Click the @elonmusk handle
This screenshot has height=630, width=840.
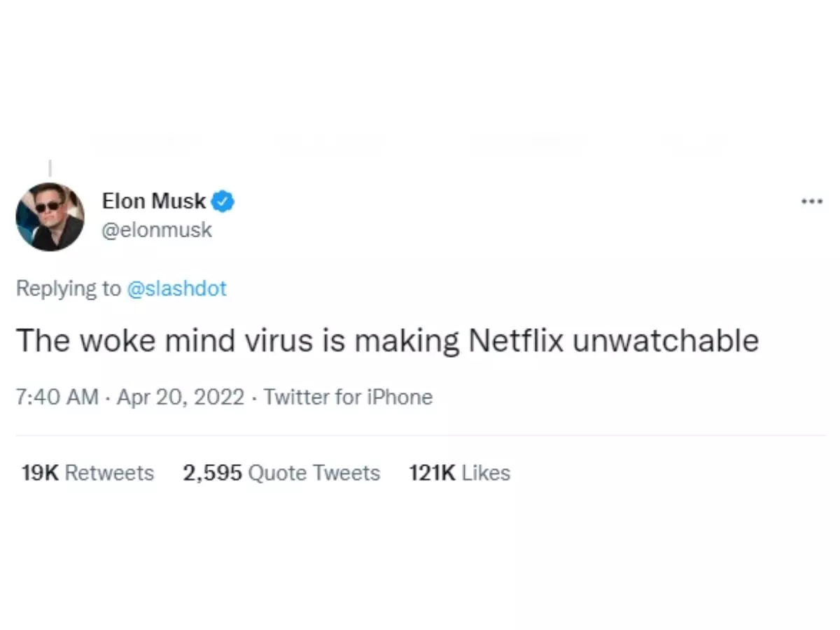coord(157,230)
